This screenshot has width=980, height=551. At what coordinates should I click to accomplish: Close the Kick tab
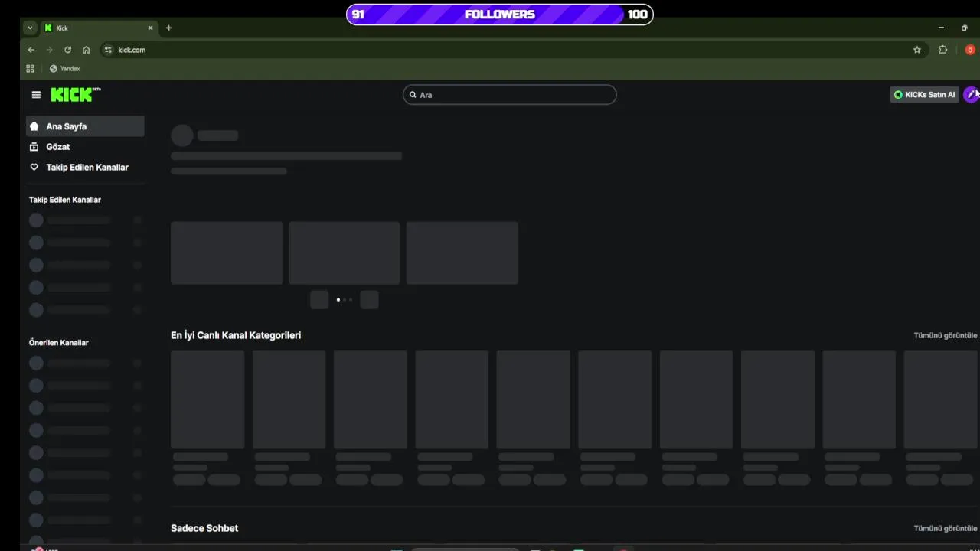pyautogui.click(x=150, y=28)
